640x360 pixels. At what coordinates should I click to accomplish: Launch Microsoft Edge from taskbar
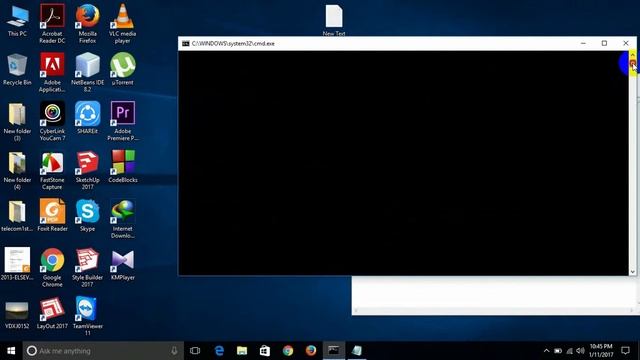click(219, 351)
